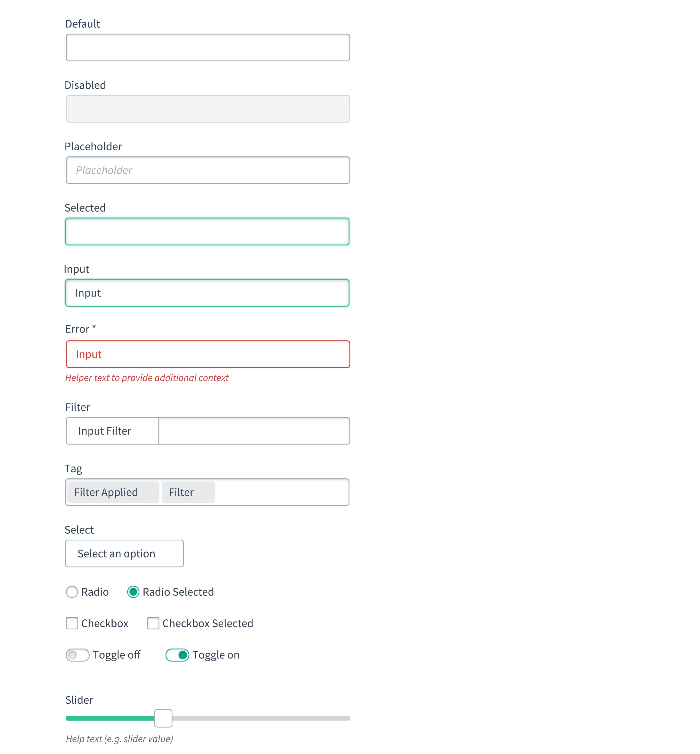The width and height of the screenshot is (700, 754).
Task: Open the 'Select an option' dropdown
Action: pos(124,553)
